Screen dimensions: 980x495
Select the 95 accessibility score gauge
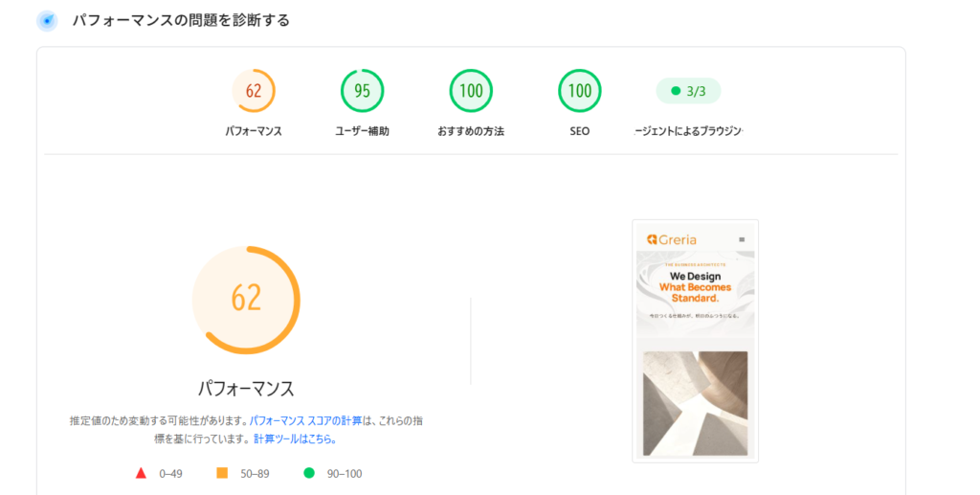[x=362, y=91]
